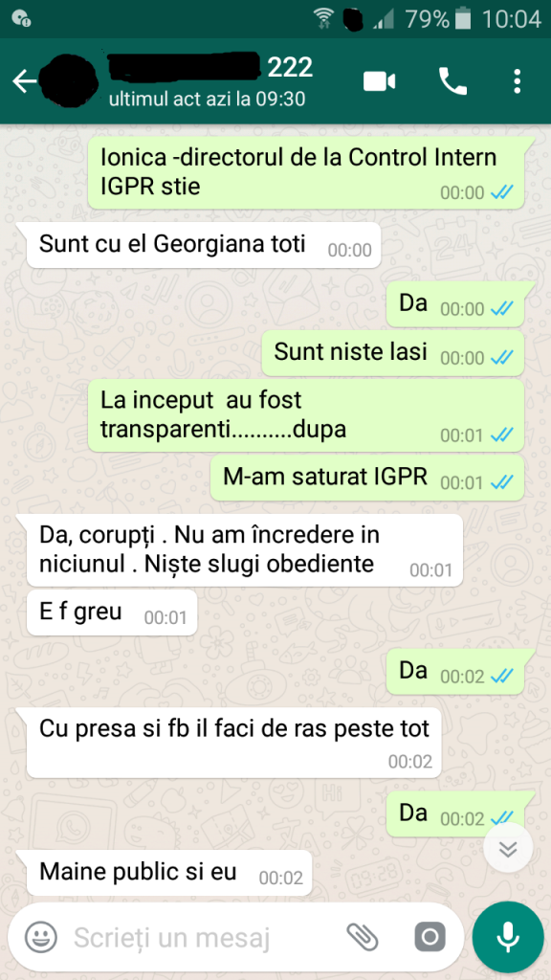Select the 'M-am saturat IGPR' message
This screenshot has height=980, width=551.
367,479
